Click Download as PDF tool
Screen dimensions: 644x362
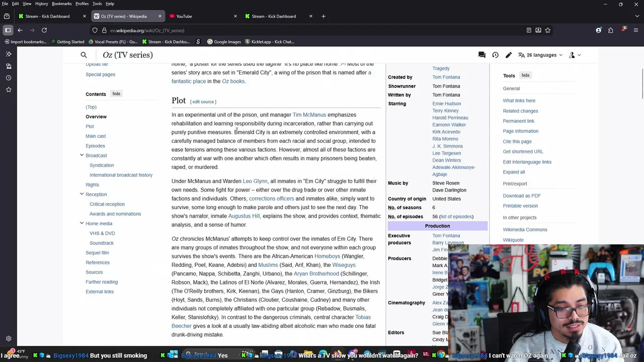(522, 196)
